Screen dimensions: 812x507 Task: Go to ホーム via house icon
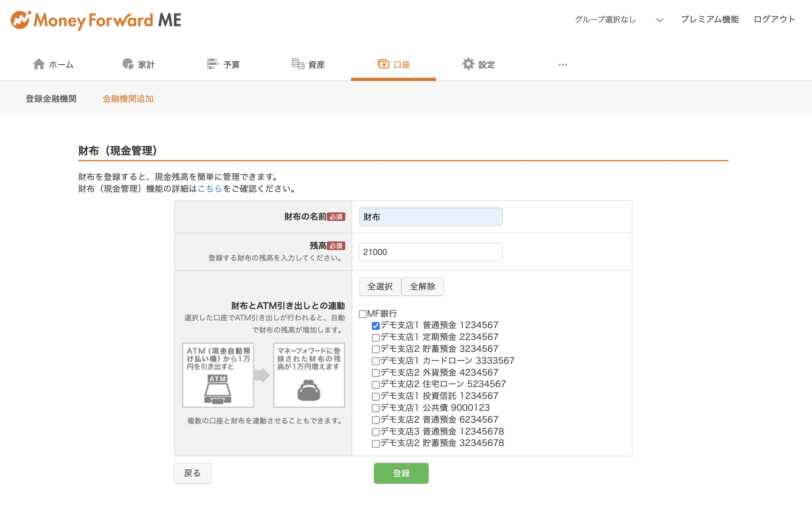click(x=39, y=64)
